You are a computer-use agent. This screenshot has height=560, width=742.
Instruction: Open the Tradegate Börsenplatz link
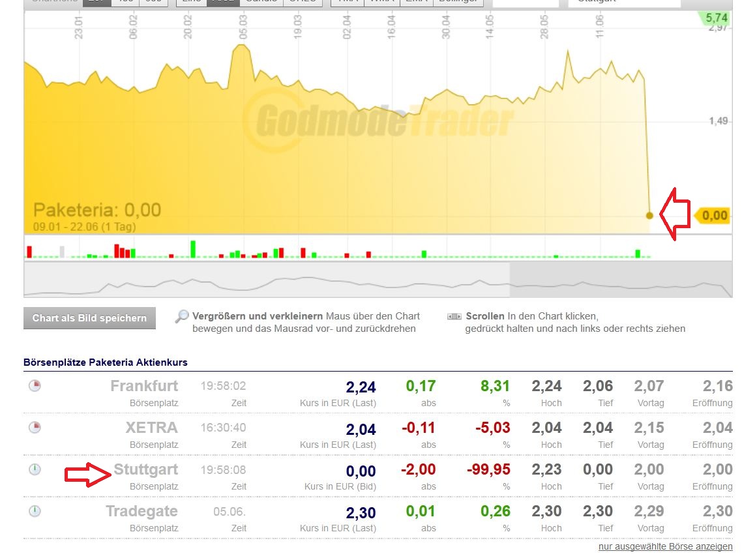point(141,511)
